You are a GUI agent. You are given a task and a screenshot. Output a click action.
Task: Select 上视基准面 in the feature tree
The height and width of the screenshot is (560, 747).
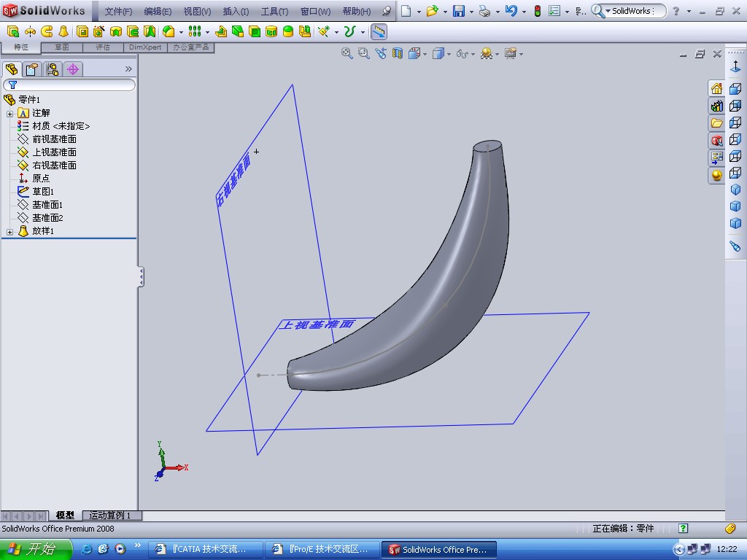54,152
